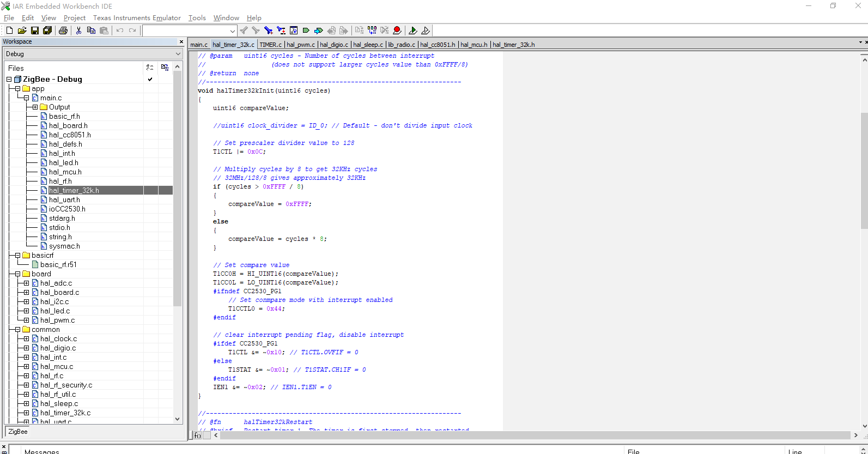The width and height of the screenshot is (868, 454).
Task: Switch to the lib_radio.c editor tab
Action: point(402,45)
